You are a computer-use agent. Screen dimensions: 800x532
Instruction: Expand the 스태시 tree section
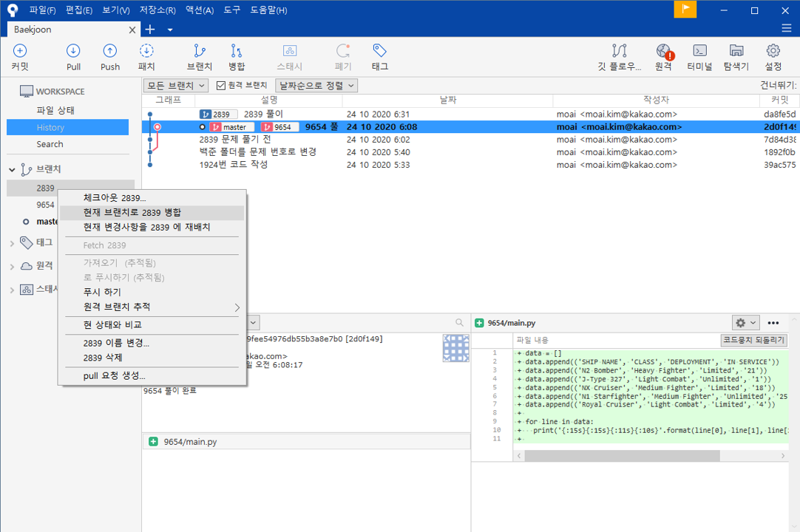coord(13,290)
